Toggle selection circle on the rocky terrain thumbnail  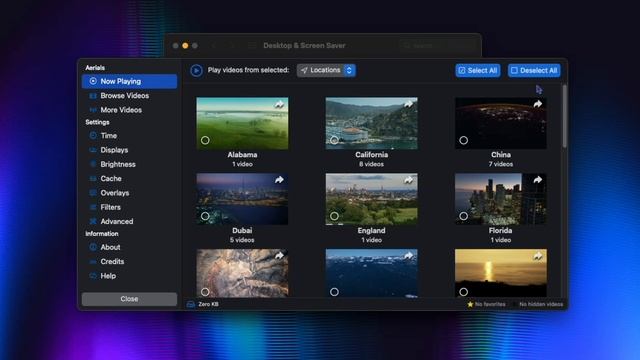(x=205, y=292)
